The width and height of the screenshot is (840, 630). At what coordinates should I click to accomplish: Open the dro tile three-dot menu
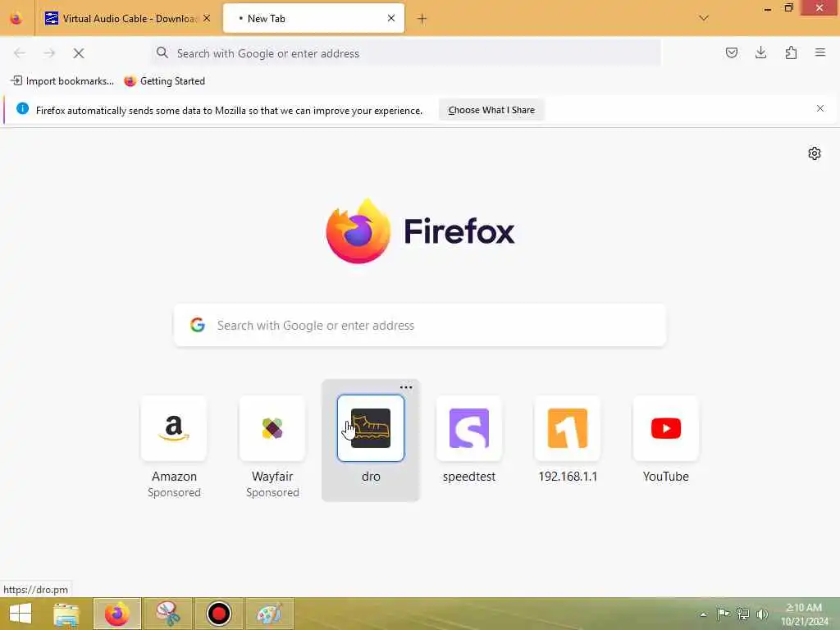(406, 387)
